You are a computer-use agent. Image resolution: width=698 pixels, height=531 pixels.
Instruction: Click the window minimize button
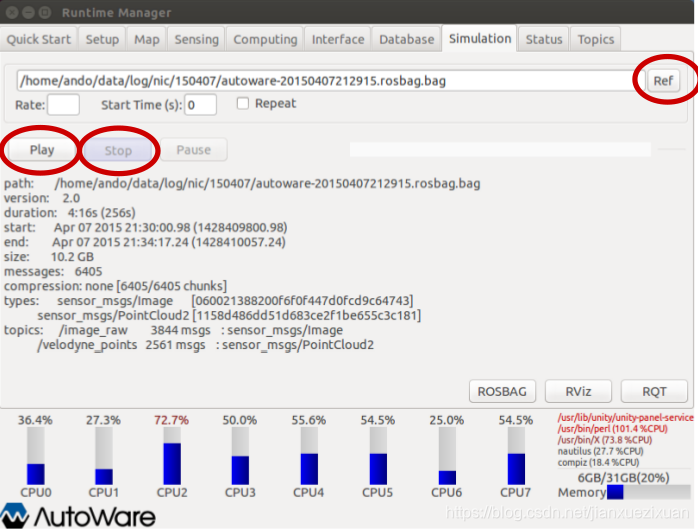click(28, 12)
